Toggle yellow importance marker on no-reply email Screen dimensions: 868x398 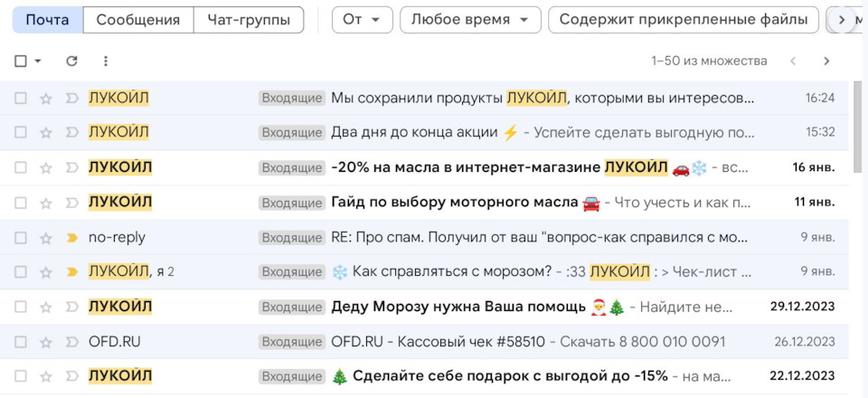pos(72,238)
